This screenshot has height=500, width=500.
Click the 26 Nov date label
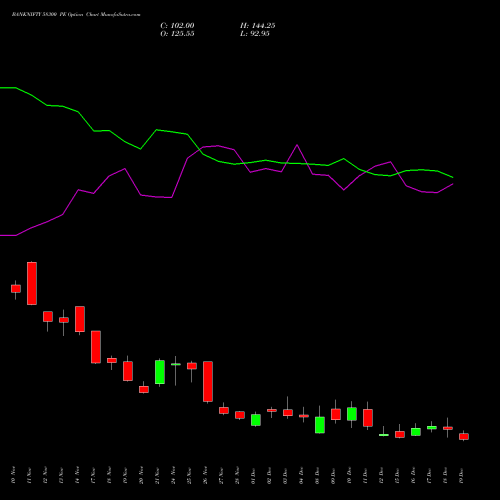(205, 475)
